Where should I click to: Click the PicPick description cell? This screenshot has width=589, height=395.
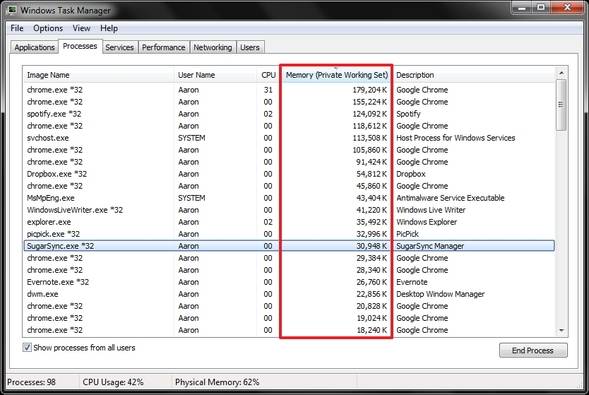coord(408,234)
